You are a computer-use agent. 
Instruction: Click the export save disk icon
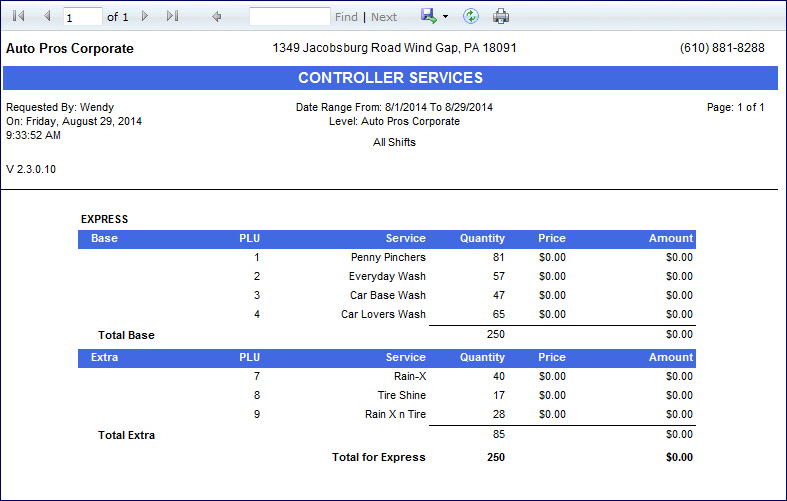point(429,16)
